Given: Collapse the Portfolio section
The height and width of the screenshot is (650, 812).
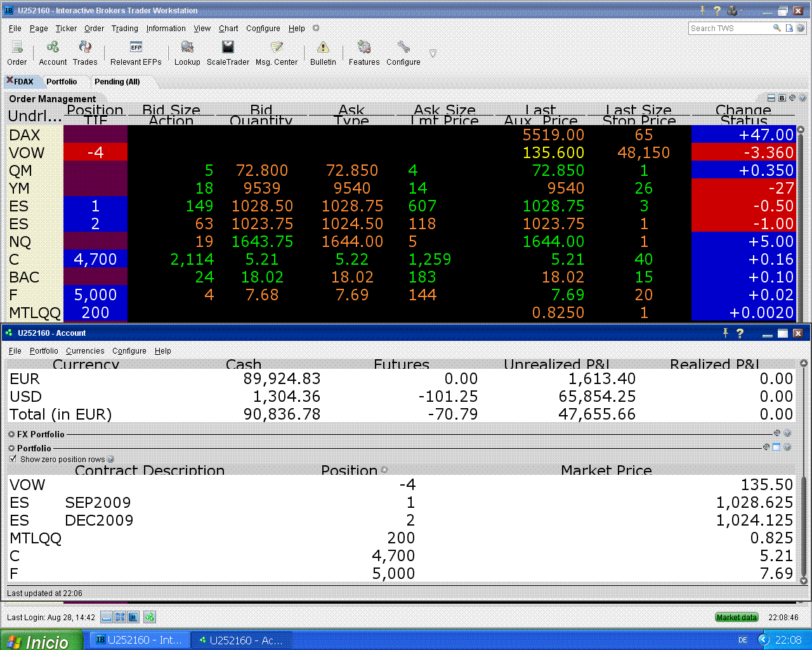Looking at the screenshot, I should [11, 449].
